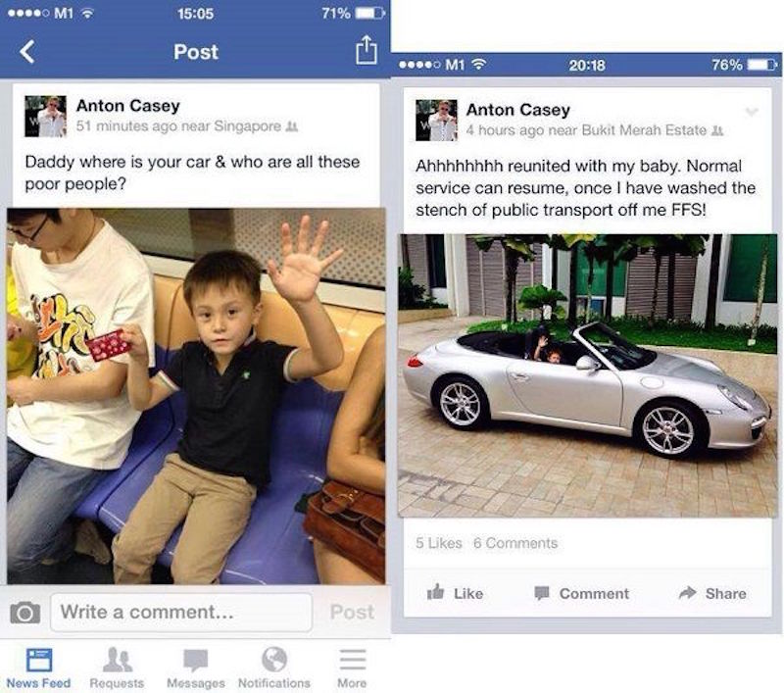Open the train boy photo
This screenshot has height=693, width=784.
pos(196,396)
